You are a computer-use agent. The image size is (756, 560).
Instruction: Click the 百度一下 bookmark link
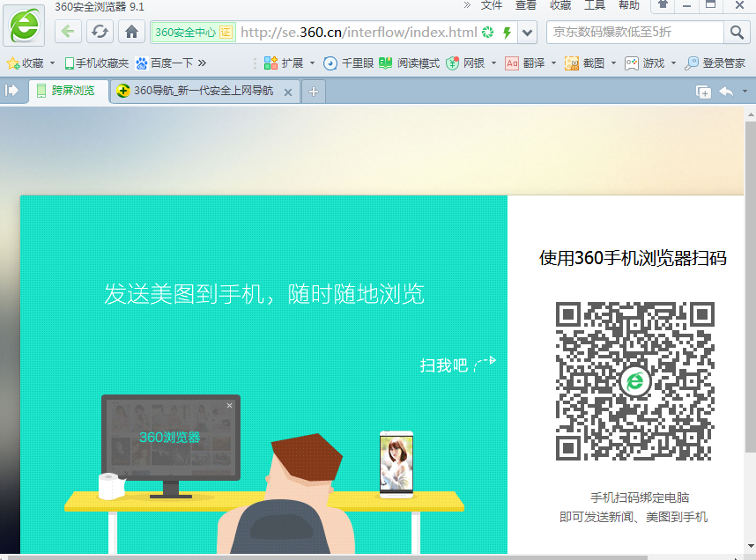164,63
